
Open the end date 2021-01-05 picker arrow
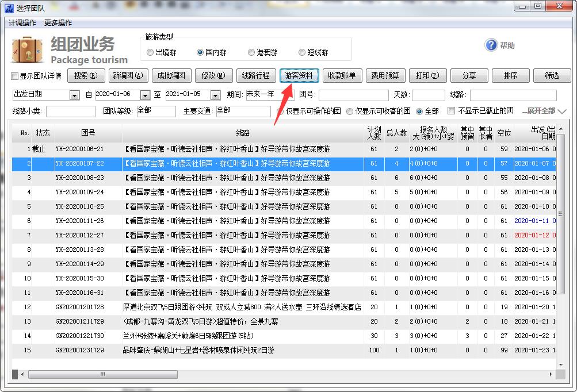pos(215,95)
